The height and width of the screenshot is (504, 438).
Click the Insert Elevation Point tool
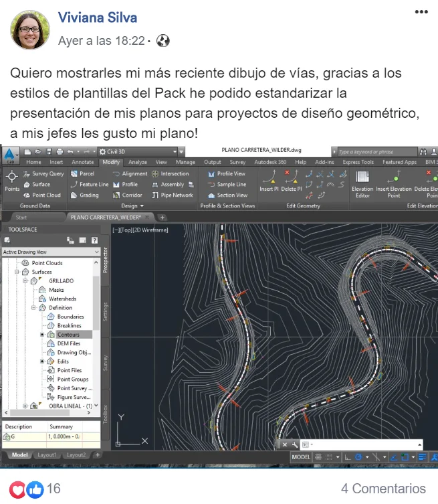pyautogui.click(x=394, y=185)
